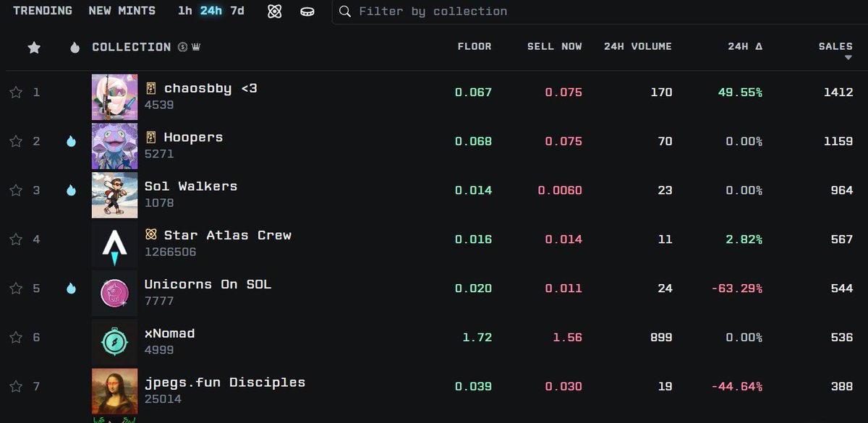Click the chaosbby floor price 0.067

click(x=473, y=93)
